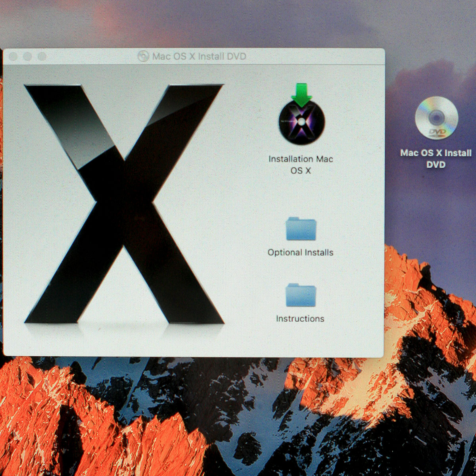Viewport: 476px width, 476px height.
Task: Click the window title 'Mac OS X Install DVD'
Action: click(x=200, y=56)
